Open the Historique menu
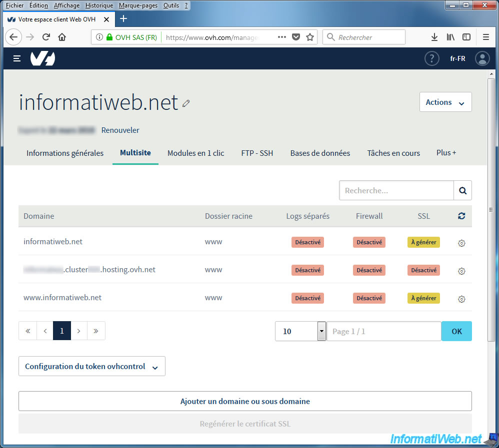Viewport: 499px width, 448px height. (x=99, y=5)
